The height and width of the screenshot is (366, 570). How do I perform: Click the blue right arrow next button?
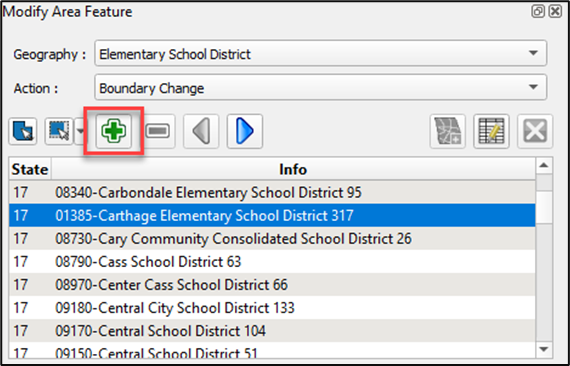tap(245, 131)
